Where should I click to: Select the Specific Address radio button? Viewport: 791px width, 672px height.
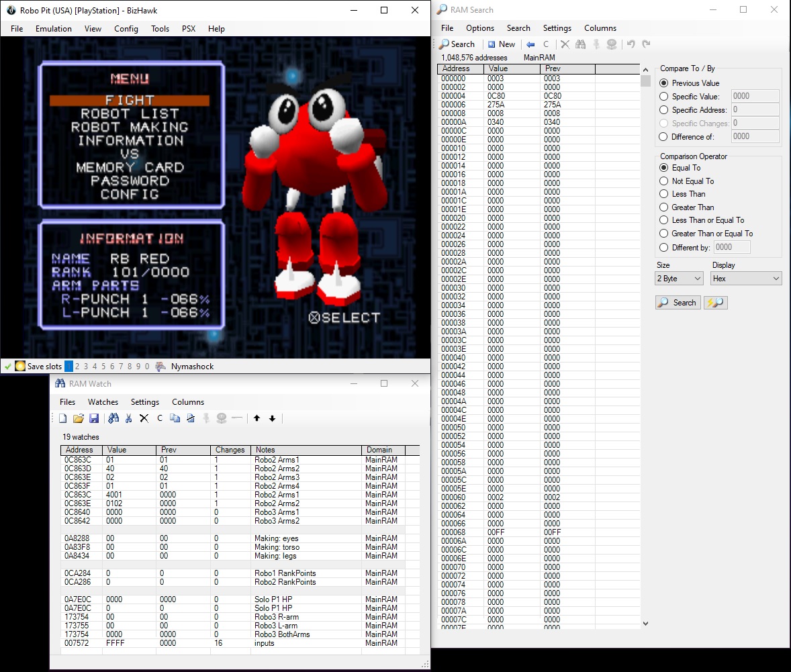pos(664,110)
